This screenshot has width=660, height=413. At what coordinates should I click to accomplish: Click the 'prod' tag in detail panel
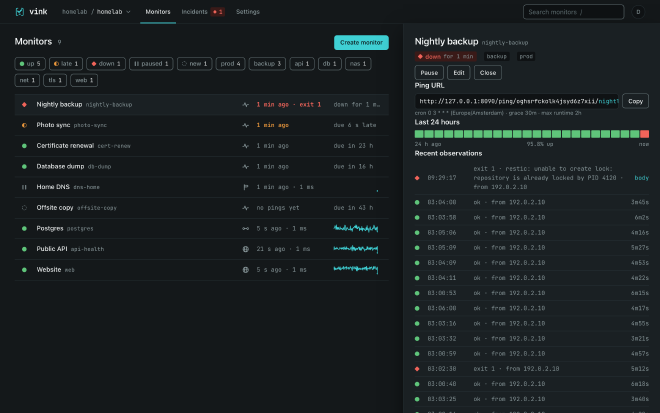pos(526,56)
